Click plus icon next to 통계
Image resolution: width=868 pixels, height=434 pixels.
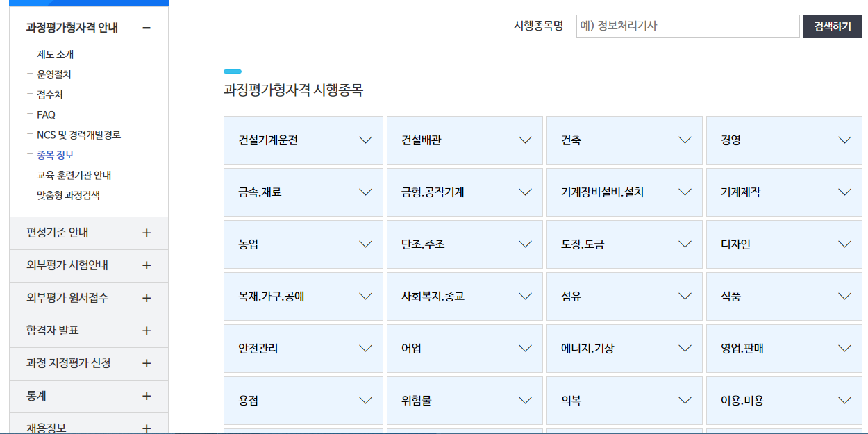click(147, 396)
